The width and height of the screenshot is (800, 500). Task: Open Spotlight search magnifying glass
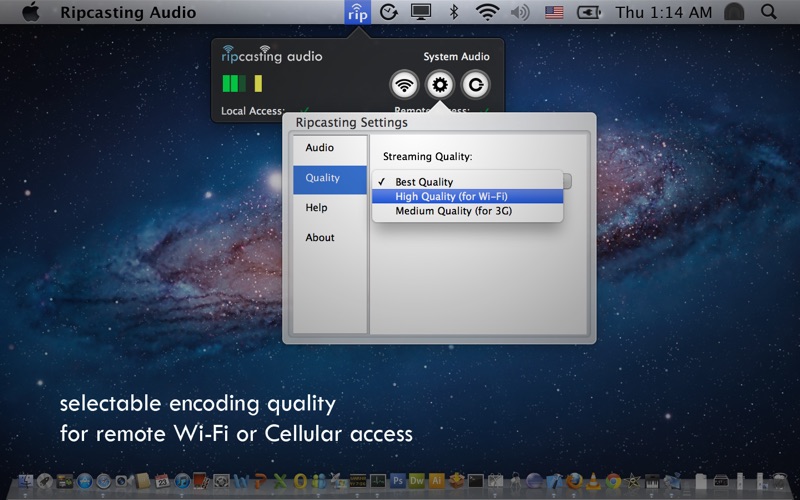coord(768,13)
